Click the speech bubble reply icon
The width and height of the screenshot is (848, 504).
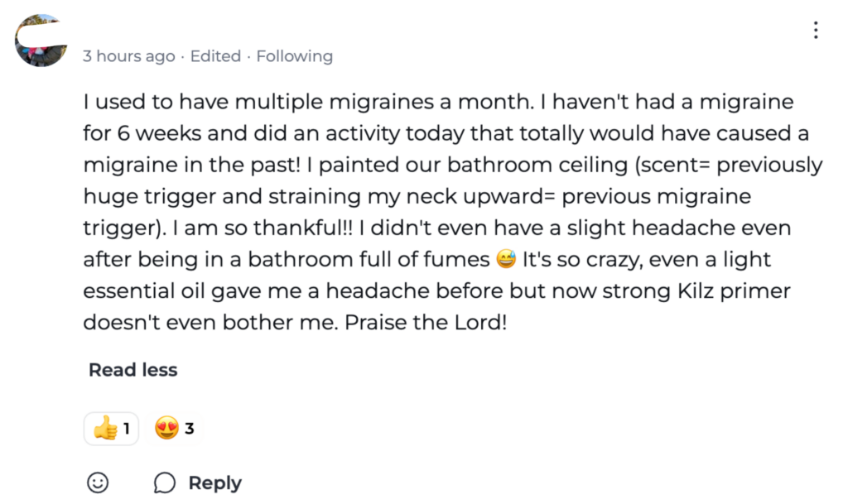click(165, 483)
